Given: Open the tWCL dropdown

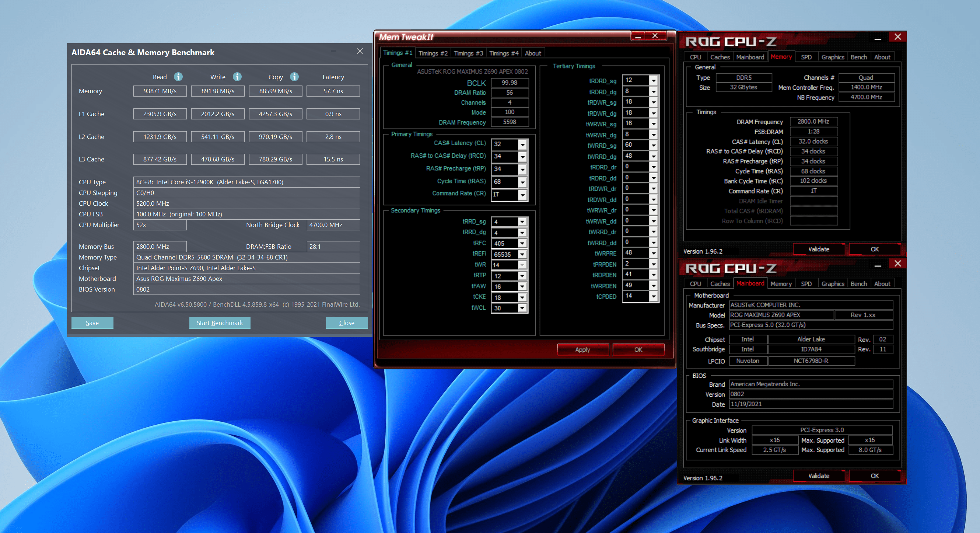Looking at the screenshot, I should click(522, 308).
